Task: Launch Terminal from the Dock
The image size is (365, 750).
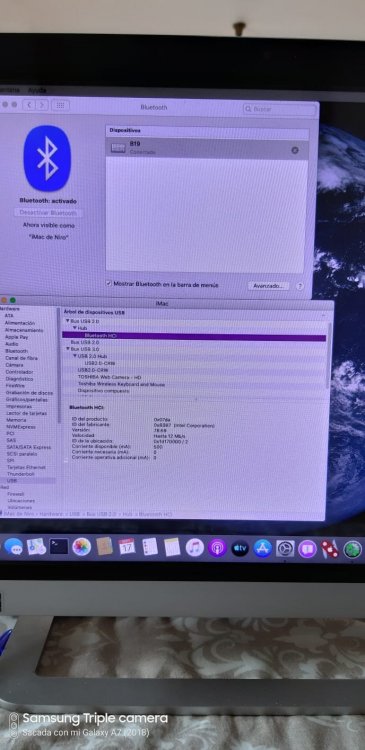Action: (x=59, y=546)
